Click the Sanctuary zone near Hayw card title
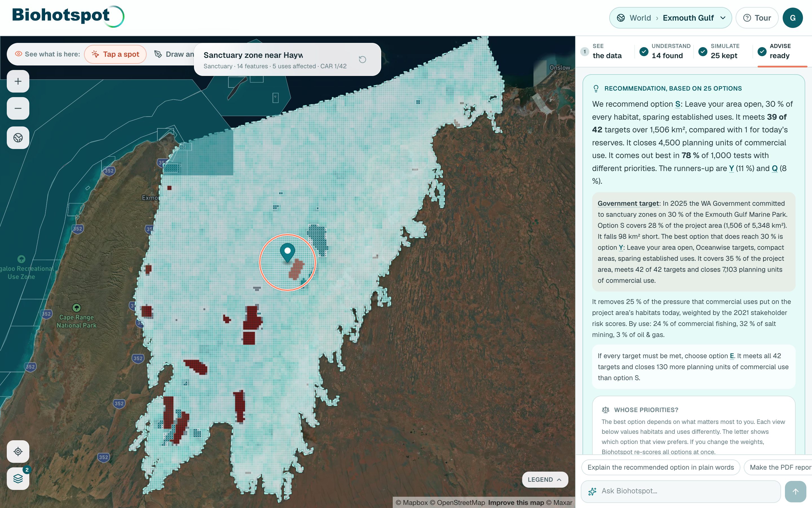Screen dimensions: 812x508 point(253,55)
